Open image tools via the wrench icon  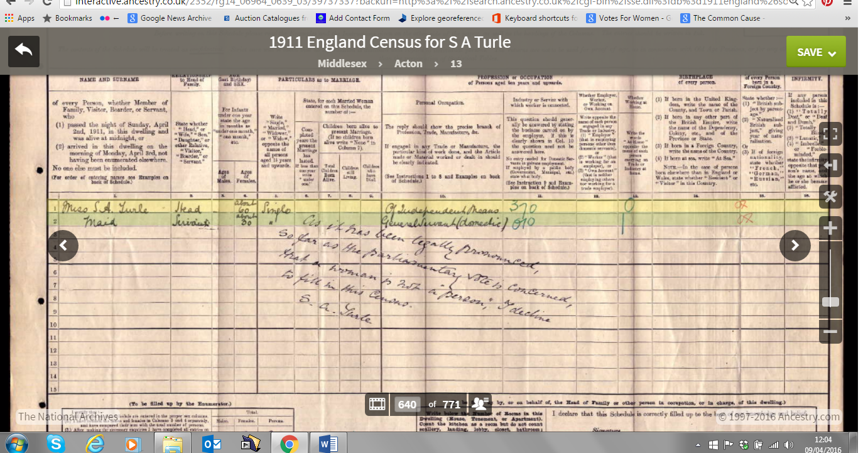click(830, 197)
